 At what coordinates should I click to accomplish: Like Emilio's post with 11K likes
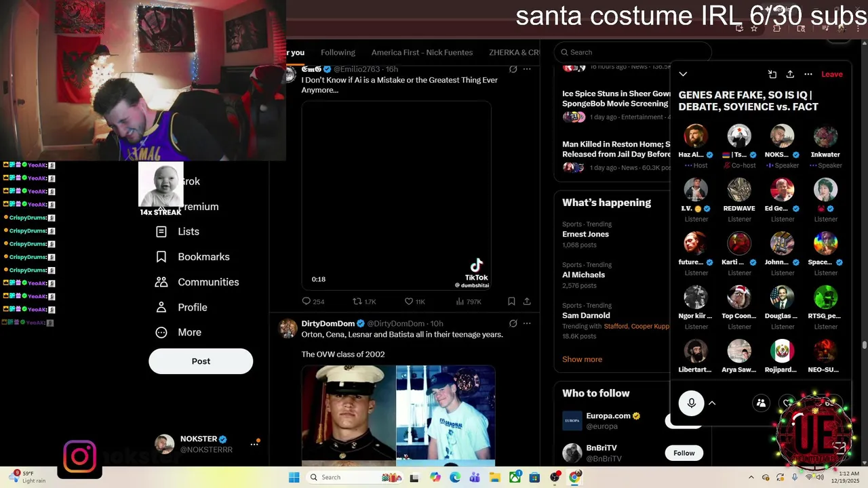click(414, 301)
